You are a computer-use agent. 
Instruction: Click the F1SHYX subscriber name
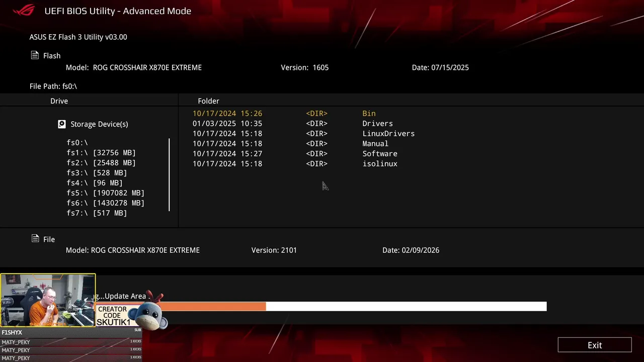(x=12, y=332)
